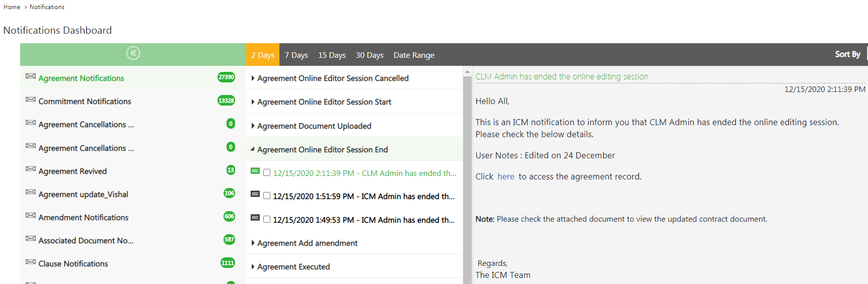
Task: Open the Sort By options
Action: tap(847, 54)
